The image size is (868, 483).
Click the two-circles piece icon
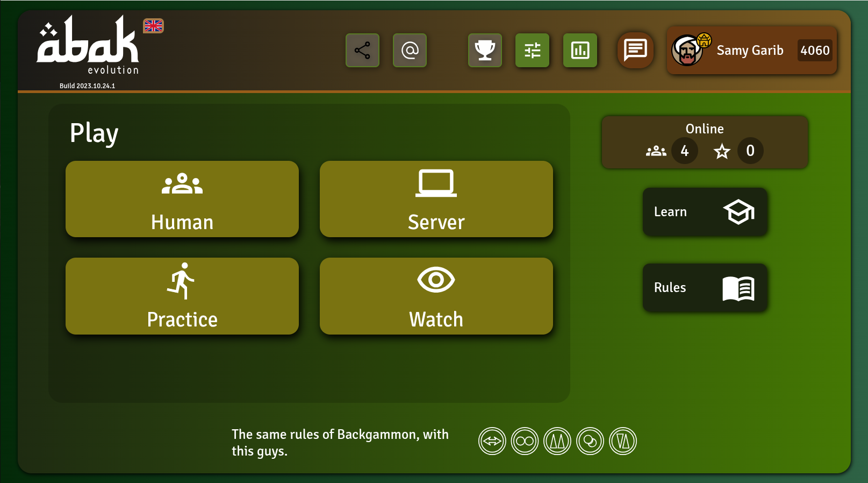pos(525,442)
